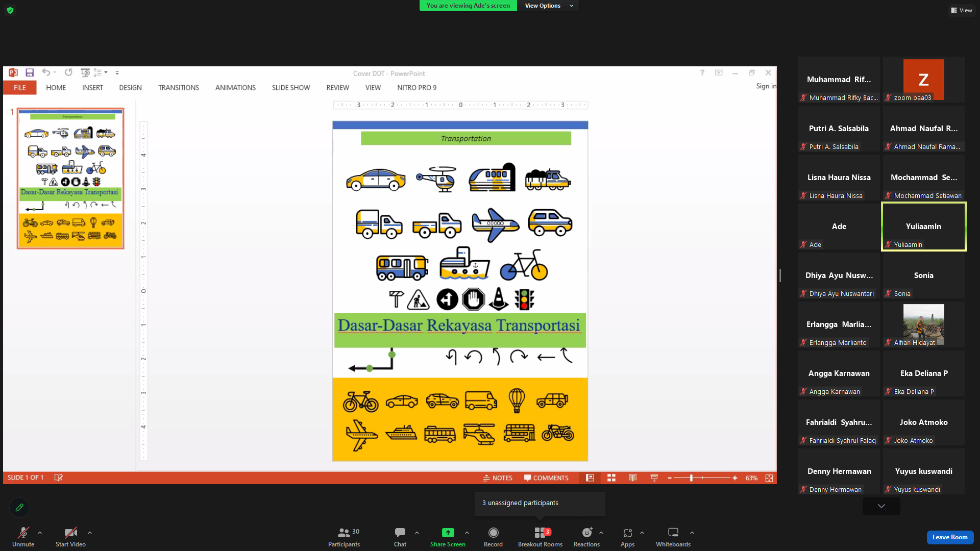The width and height of the screenshot is (980, 551).
Task: Open the Participants panel
Action: tap(344, 537)
